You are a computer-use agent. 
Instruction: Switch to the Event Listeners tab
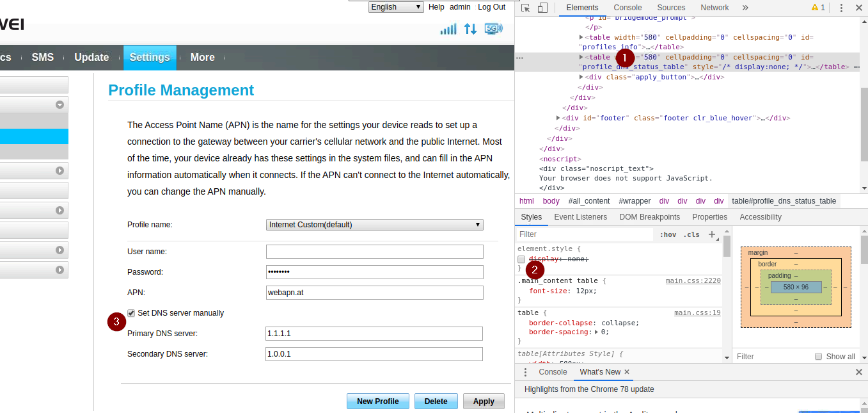pyautogui.click(x=581, y=217)
